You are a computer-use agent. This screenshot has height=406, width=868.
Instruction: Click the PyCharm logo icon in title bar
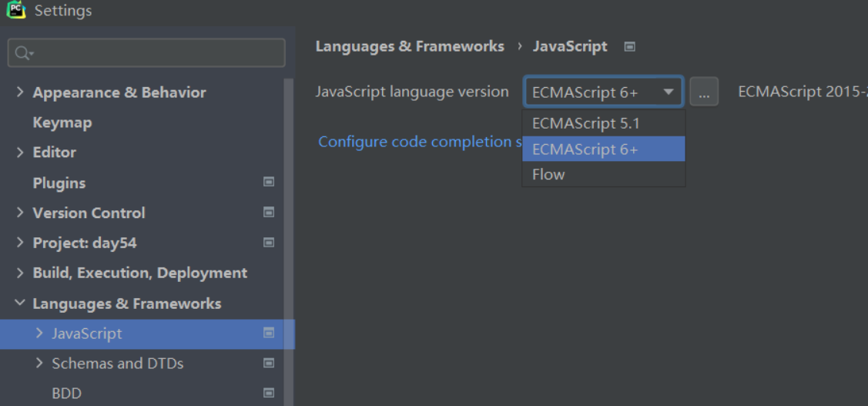point(15,10)
